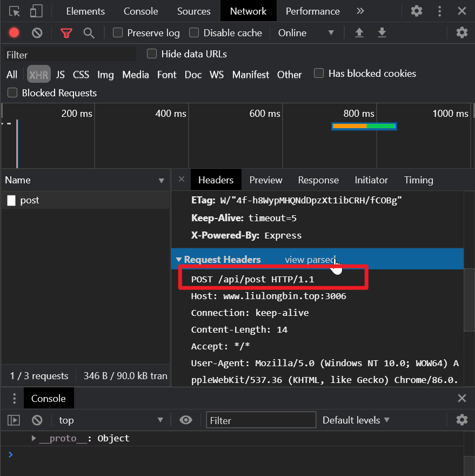Image resolution: width=475 pixels, height=476 pixels.
Task: Open the Default levels dropdown
Action: pos(356,420)
